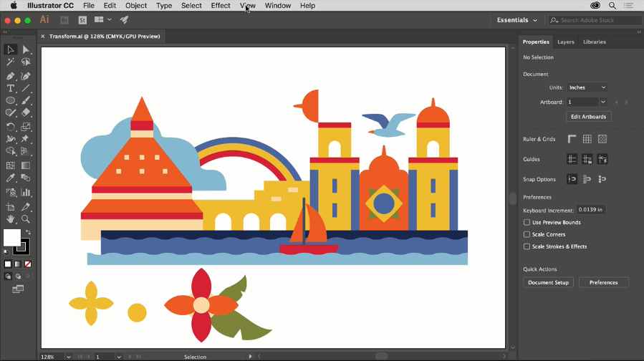Image resolution: width=644 pixels, height=361 pixels.
Task: Select the Hand tool
Action: click(x=10, y=219)
